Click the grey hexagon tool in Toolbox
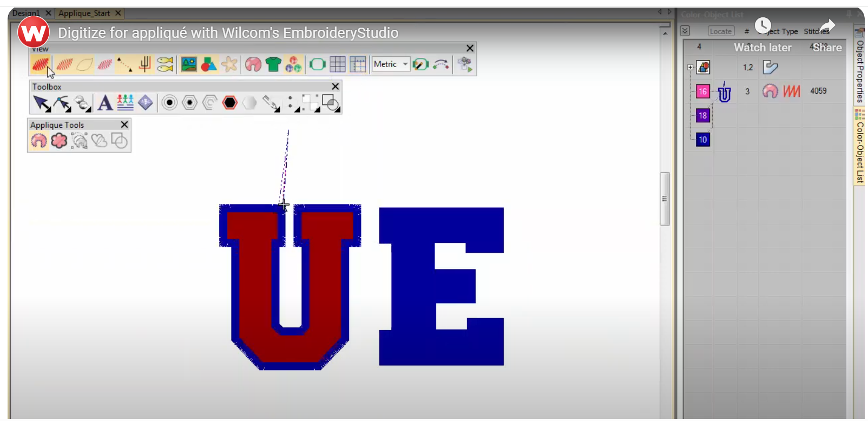The image size is (868, 421). [x=249, y=103]
